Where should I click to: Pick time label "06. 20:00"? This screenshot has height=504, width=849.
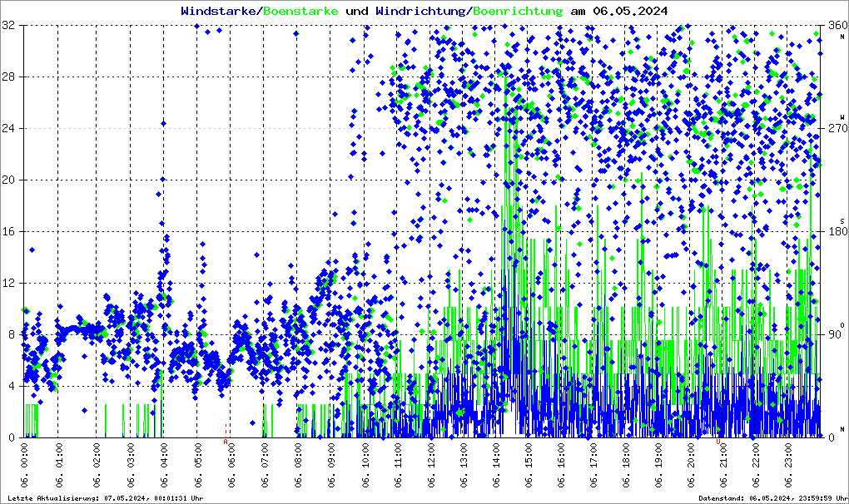click(x=690, y=465)
